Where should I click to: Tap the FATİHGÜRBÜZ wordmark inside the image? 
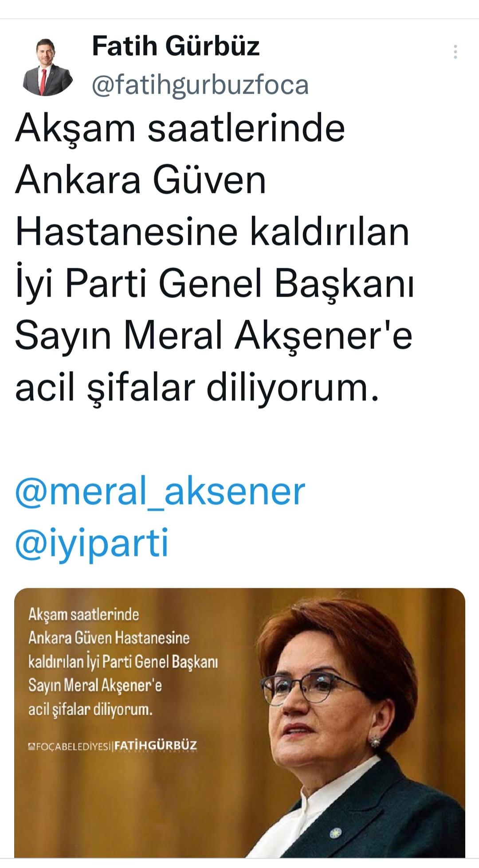(x=155, y=746)
